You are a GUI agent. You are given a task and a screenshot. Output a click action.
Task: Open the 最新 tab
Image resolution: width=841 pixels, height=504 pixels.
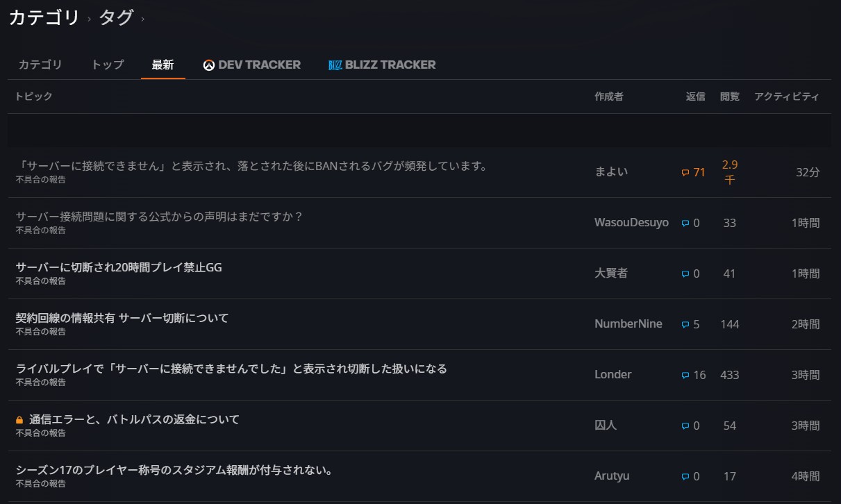[x=163, y=65]
